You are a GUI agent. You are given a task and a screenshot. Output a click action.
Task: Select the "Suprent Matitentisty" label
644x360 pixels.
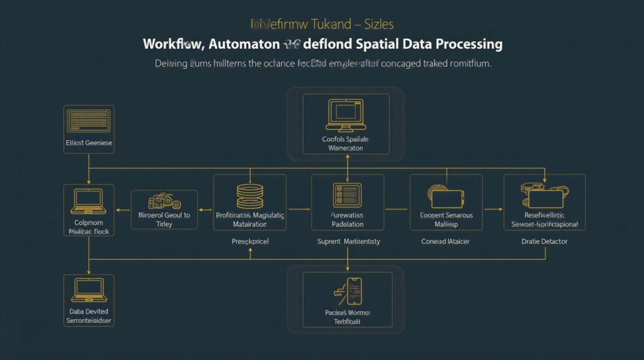pos(348,241)
